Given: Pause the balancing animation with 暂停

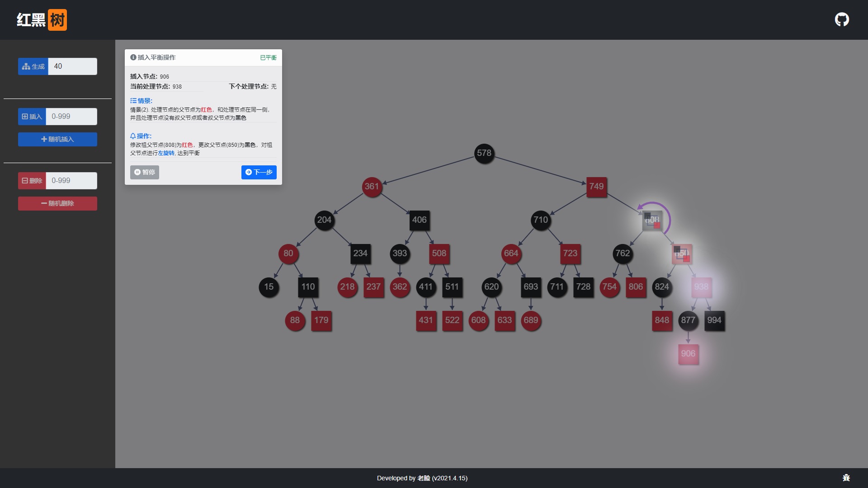Looking at the screenshot, I should click(145, 172).
